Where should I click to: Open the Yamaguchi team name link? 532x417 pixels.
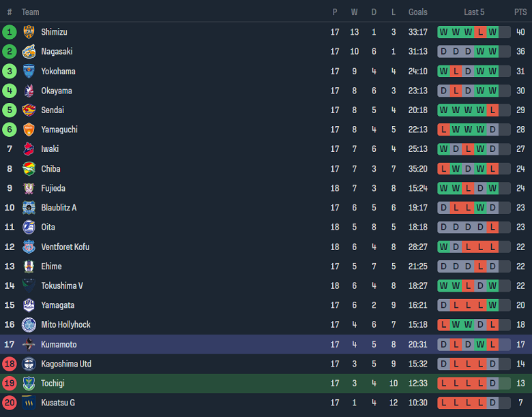coord(59,129)
